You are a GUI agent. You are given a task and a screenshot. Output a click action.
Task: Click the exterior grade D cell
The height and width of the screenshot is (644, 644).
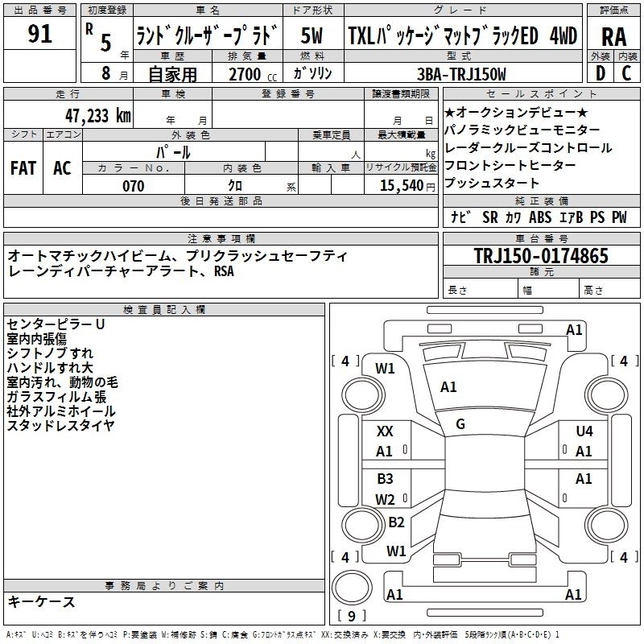(601, 73)
